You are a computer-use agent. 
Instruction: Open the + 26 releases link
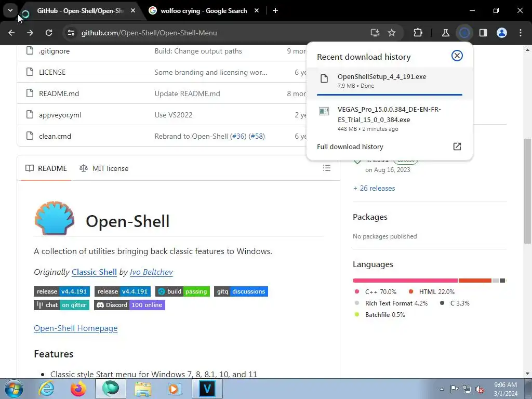click(x=374, y=188)
